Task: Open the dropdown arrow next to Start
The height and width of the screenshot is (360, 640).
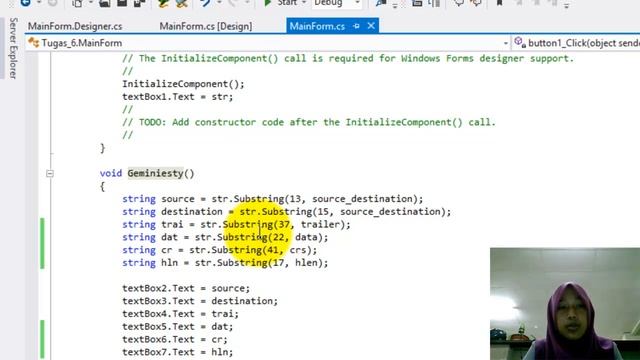Action: 304,3
